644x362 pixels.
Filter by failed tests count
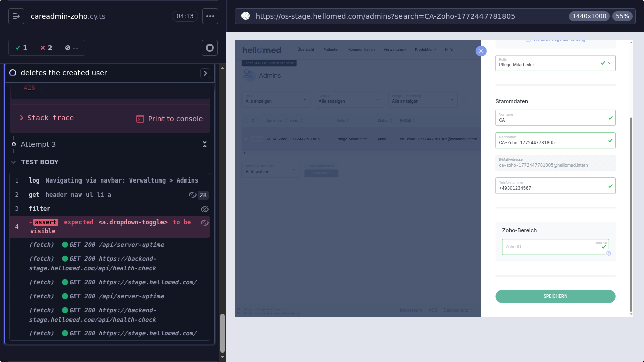46,48
